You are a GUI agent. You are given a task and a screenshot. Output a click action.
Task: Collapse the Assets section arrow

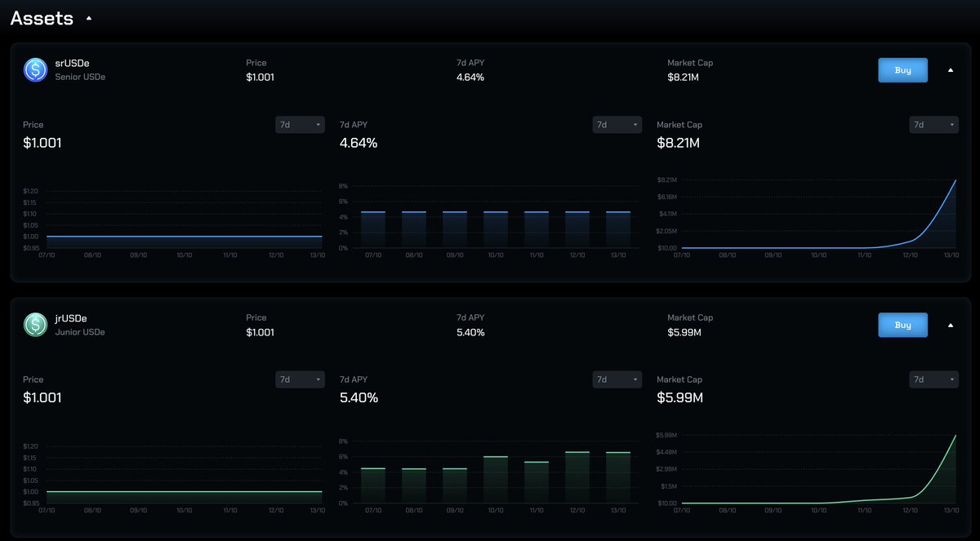[x=89, y=18]
